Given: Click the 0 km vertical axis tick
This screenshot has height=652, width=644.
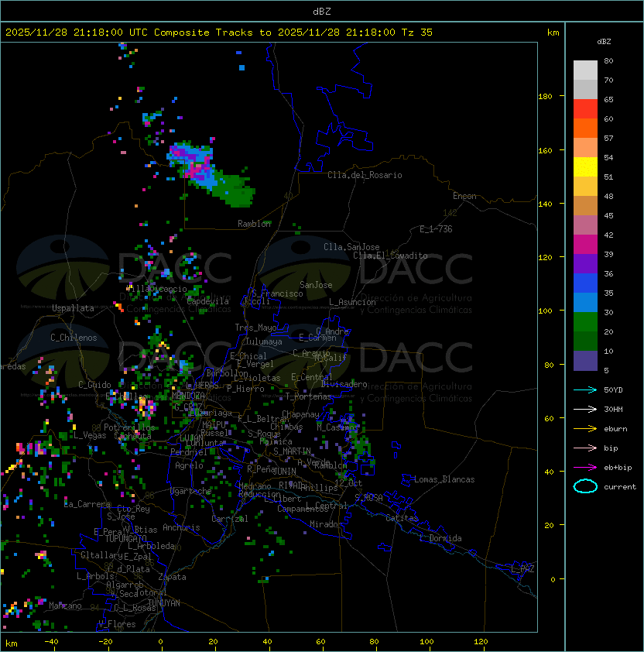Looking at the screenshot, I should (x=553, y=580).
